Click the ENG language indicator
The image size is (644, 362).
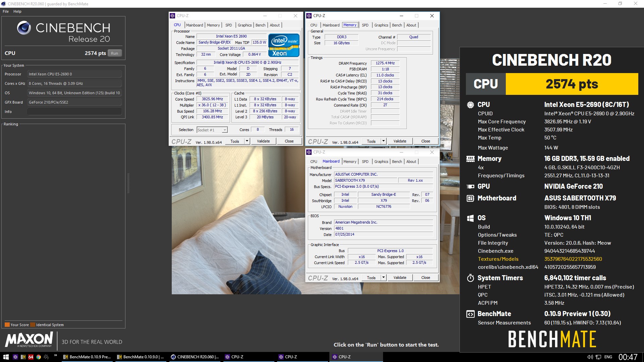click(608, 357)
